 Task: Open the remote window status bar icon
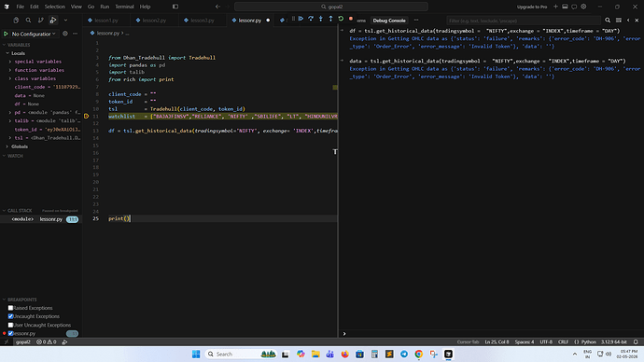tap(7, 341)
